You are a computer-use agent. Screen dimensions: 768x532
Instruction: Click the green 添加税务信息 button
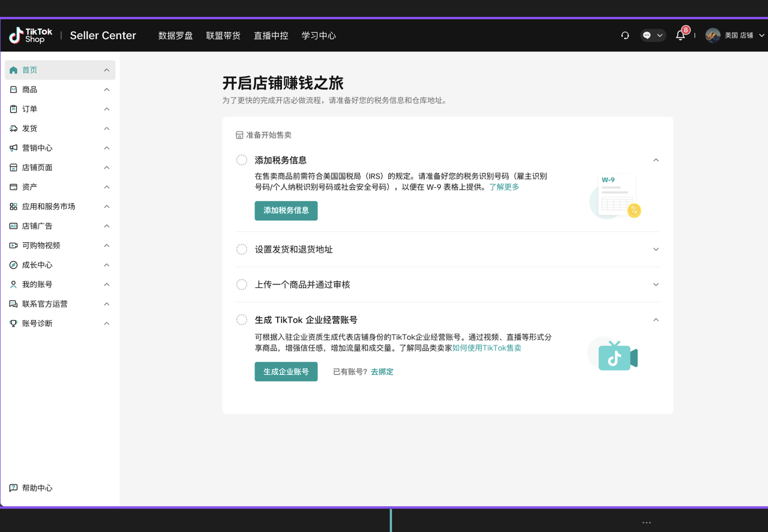coord(286,211)
